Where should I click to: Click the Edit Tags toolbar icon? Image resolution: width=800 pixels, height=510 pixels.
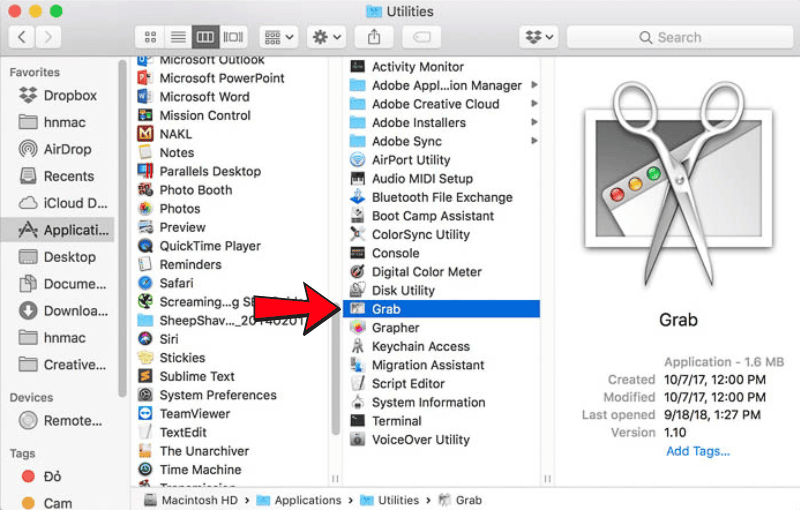pyautogui.click(x=421, y=37)
